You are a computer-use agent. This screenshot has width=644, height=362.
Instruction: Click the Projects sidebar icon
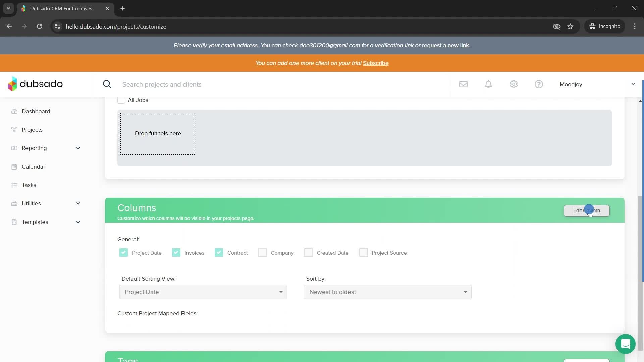pos(14,130)
